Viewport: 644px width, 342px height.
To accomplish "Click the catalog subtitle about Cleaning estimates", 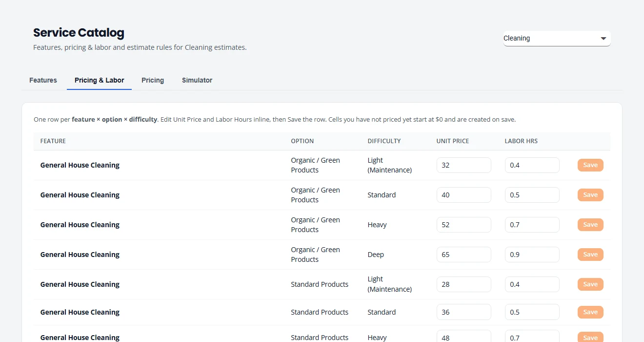I will [x=140, y=47].
